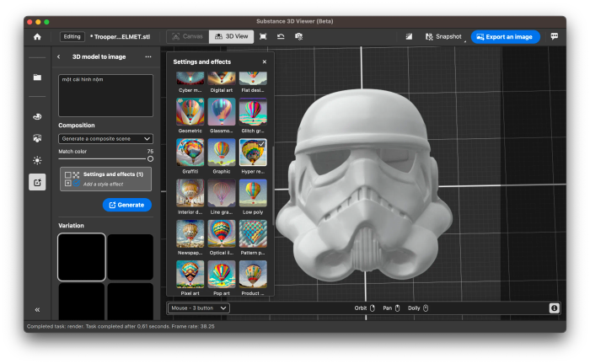
Task: Open Settings and effects (1) option
Action: tap(105, 179)
